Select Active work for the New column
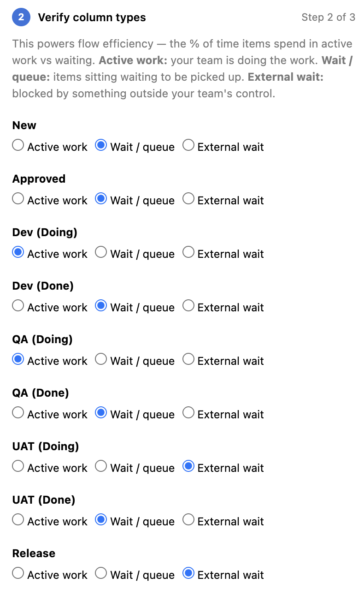Viewport: 364px width, 595px height. pyautogui.click(x=18, y=145)
